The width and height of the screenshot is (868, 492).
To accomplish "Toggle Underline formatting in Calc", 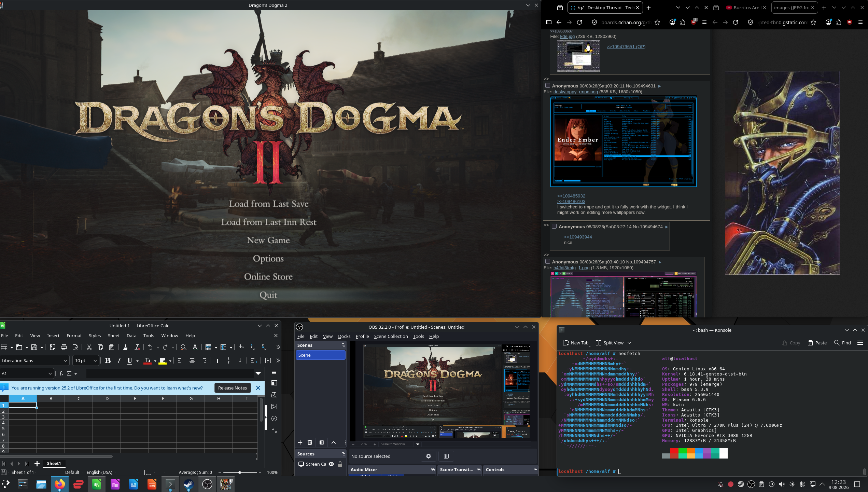I will pos(130,360).
